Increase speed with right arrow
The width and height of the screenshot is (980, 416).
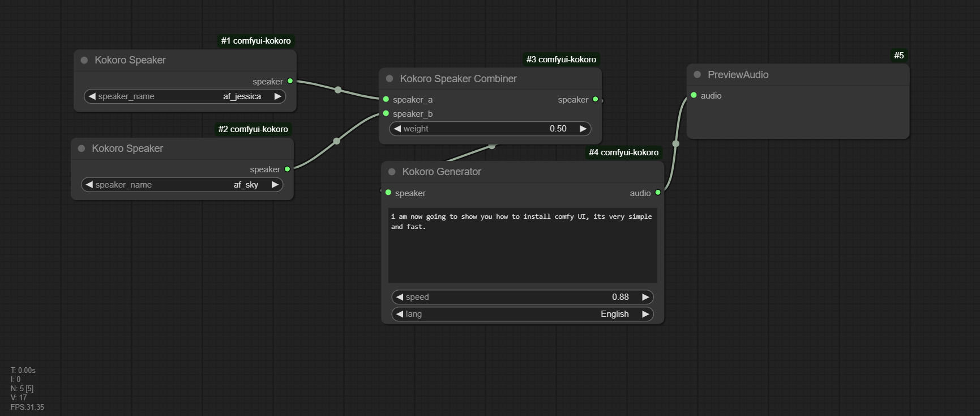pos(645,297)
